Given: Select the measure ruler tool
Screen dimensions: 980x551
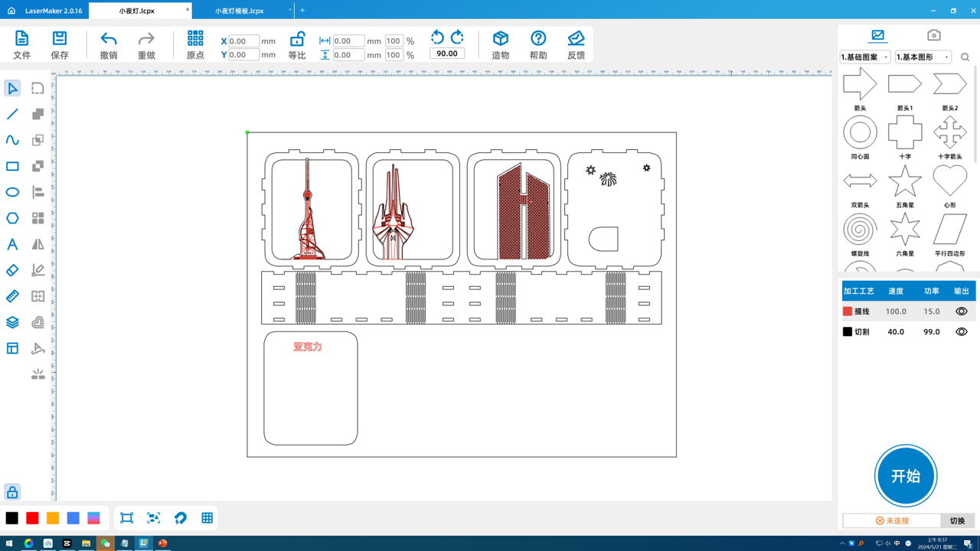Looking at the screenshot, I should [x=12, y=296].
